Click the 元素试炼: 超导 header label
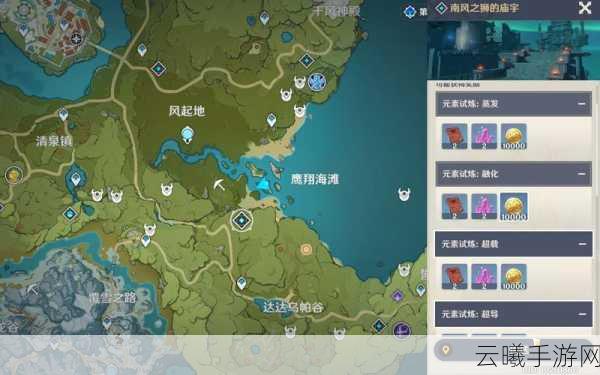Screen dimensions: 600x375 (x=470, y=314)
